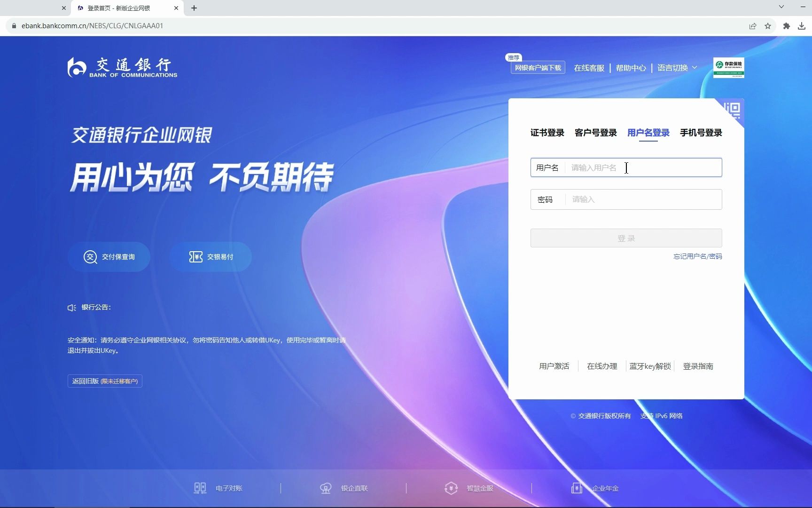This screenshot has height=508, width=812.
Task: Open 蓝牙key解锁 link
Action: 650,366
